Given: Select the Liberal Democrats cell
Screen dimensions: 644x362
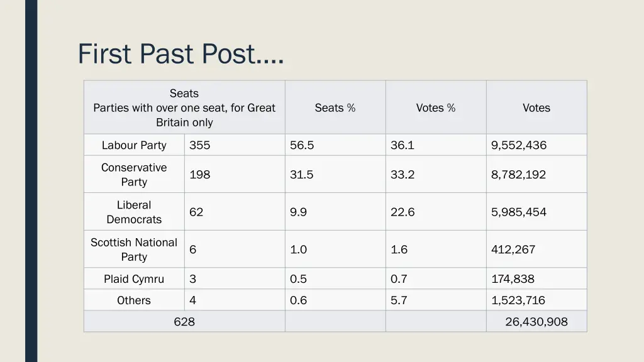Looking at the screenshot, I should click(135, 212).
